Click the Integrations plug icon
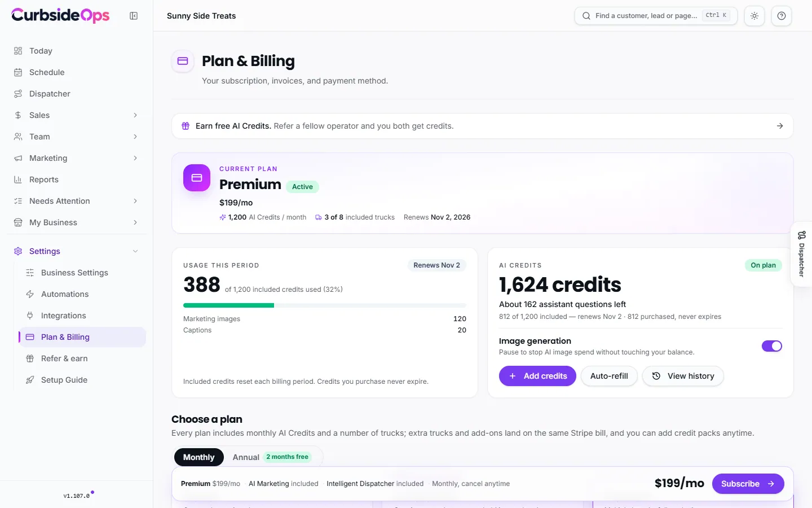812x508 pixels. [x=30, y=316]
